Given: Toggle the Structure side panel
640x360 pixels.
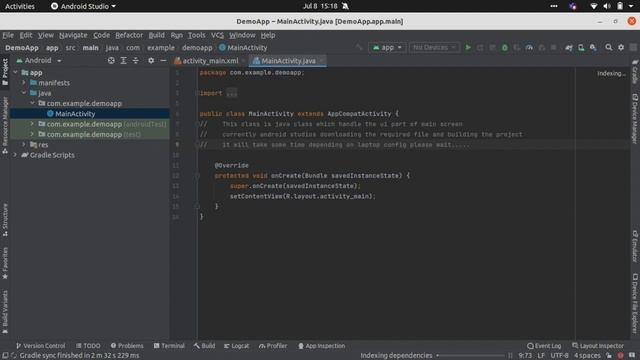Looking at the screenshot, I should point(5,220).
